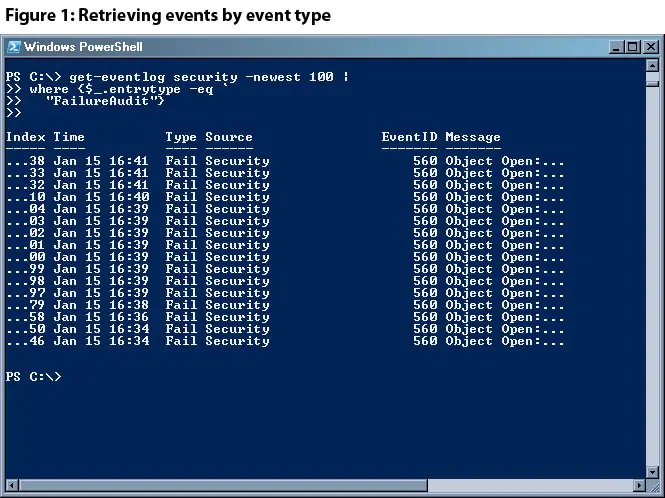Maximize the Windows PowerShell window

click(x=632, y=47)
